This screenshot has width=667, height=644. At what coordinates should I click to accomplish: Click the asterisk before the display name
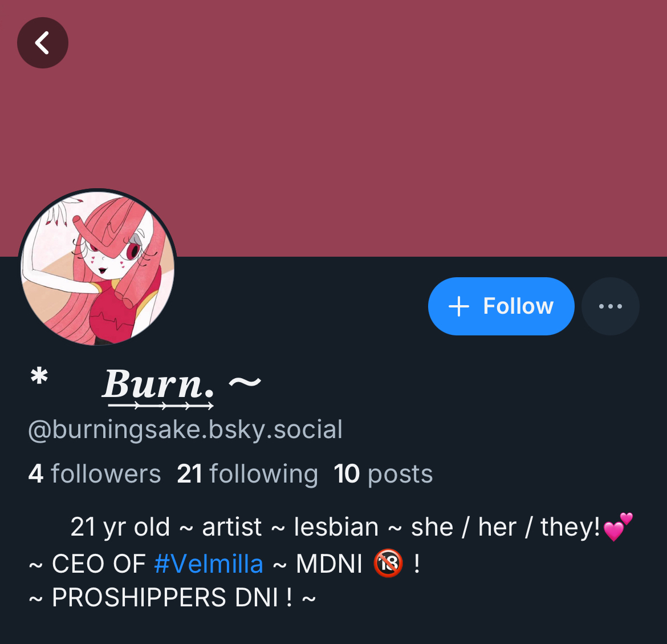pyautogui.click(x=39, y=376)
